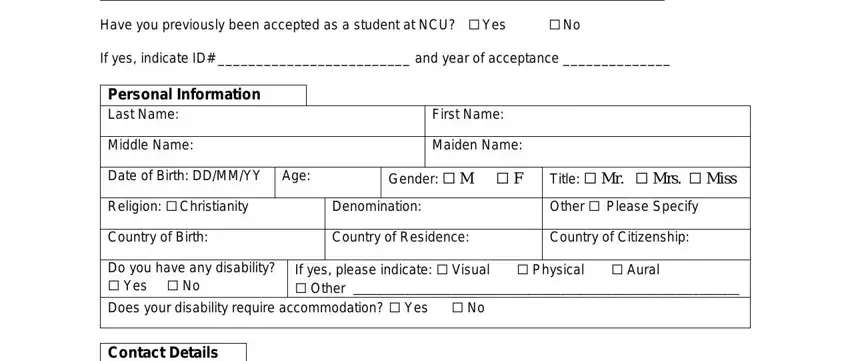Mark the Visual disability checkbox

click(442, 270)
